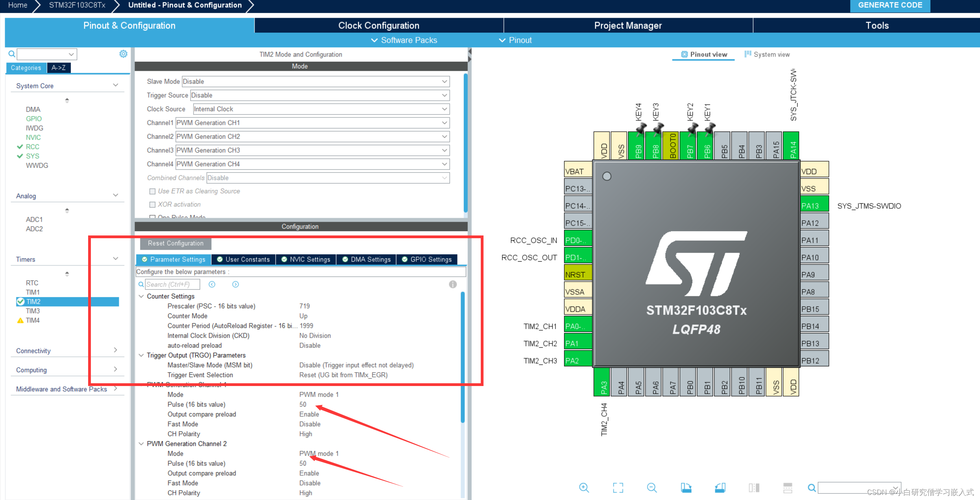Click the zoom in magnifier icon
Screen dimensions: 980x500
584,488
